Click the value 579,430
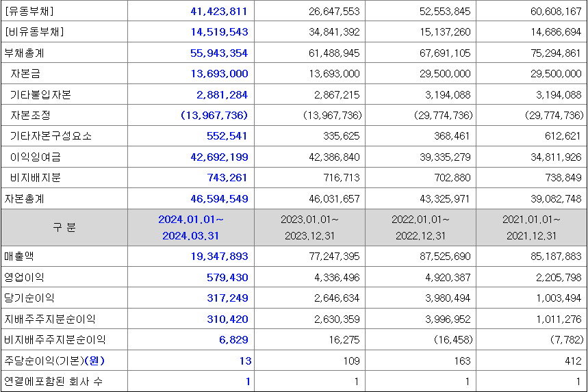 227,277
